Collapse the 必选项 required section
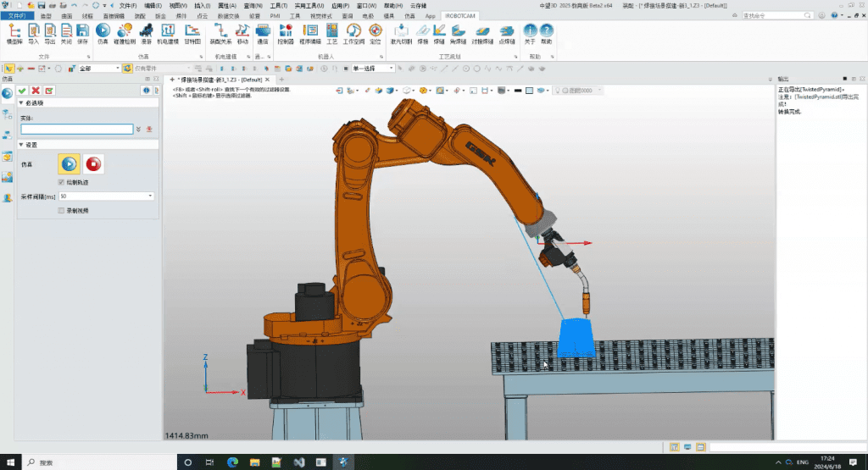Image resolution: width=868 pixels, height=470 pixels. pos(21,102)
